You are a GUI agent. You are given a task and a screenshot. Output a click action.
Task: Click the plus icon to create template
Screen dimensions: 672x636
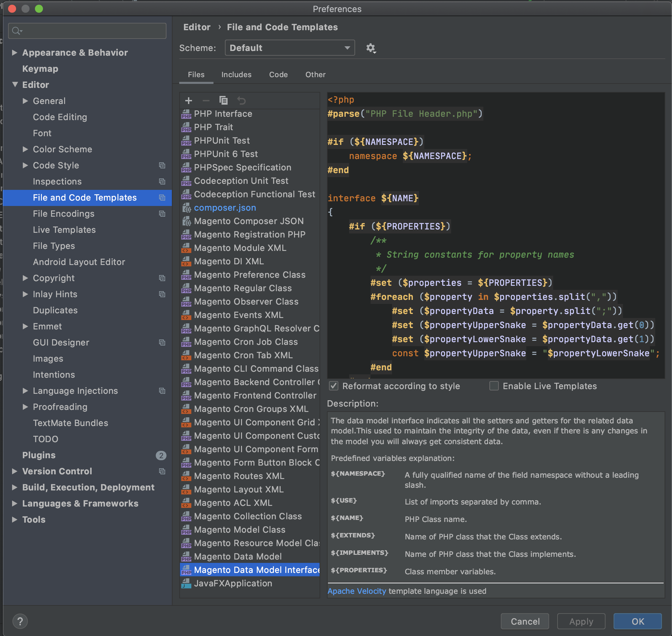[189, 101]
